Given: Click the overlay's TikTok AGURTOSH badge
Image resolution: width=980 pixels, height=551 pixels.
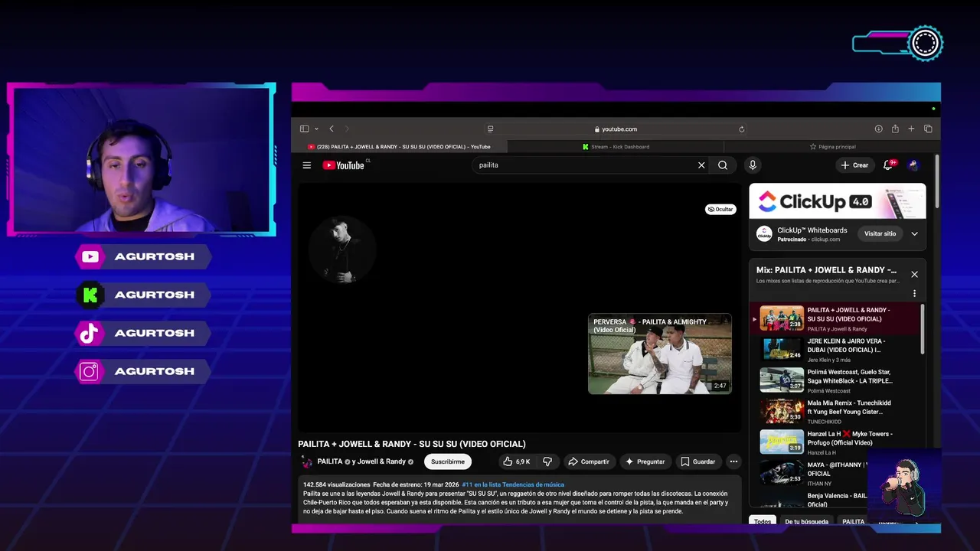Looking at the screenshot, I should point(143,333).
